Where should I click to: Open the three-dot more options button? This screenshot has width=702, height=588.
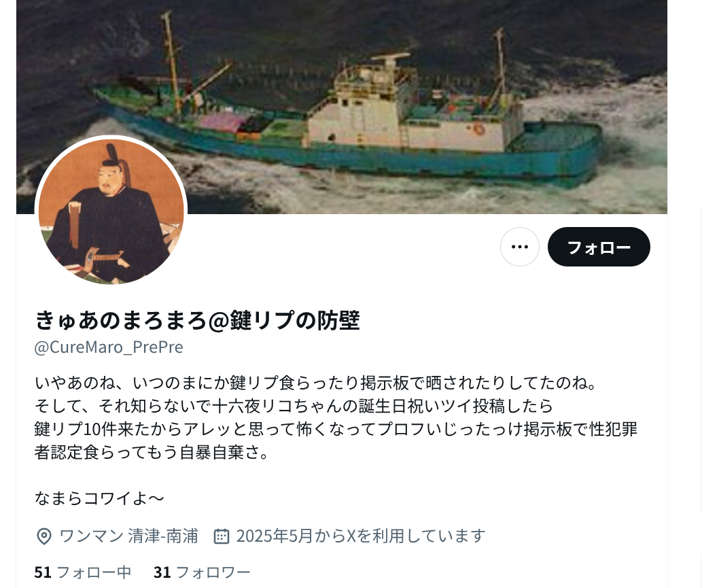pos(519,247)
